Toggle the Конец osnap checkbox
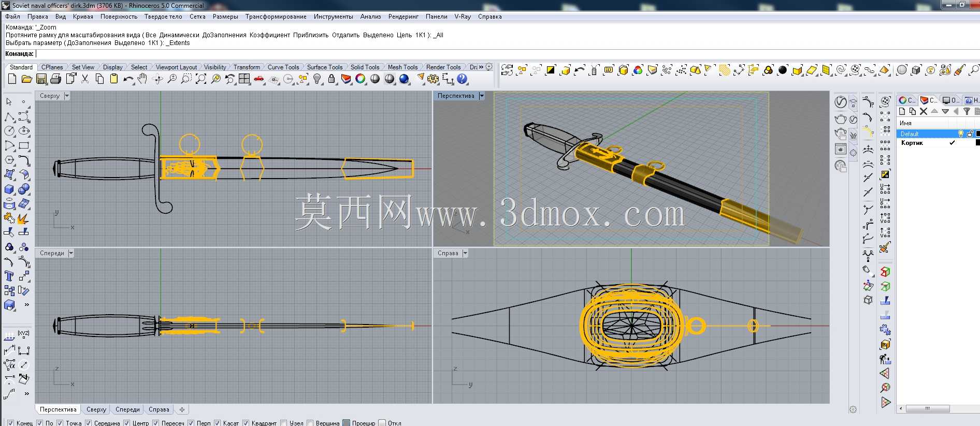The width and height of the screenshot is (980, 426). pos(11,423)
